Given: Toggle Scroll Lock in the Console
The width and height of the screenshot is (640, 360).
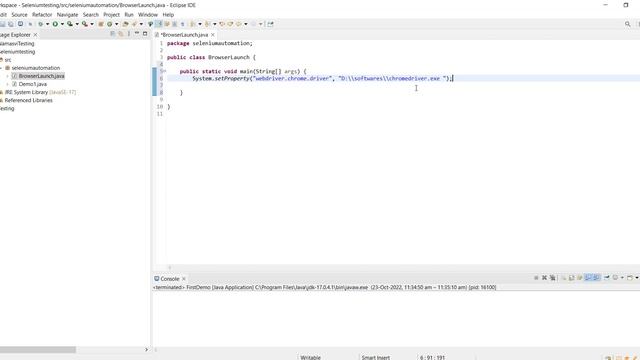Looking at the screenshot, I should [x=571, y=278].
